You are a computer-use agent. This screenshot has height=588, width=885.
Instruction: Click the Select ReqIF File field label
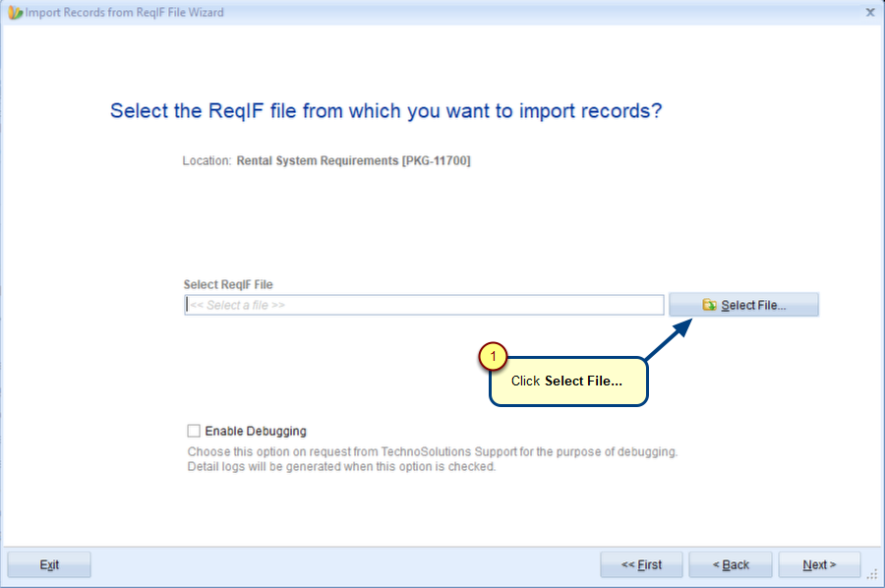coord(228,284)
